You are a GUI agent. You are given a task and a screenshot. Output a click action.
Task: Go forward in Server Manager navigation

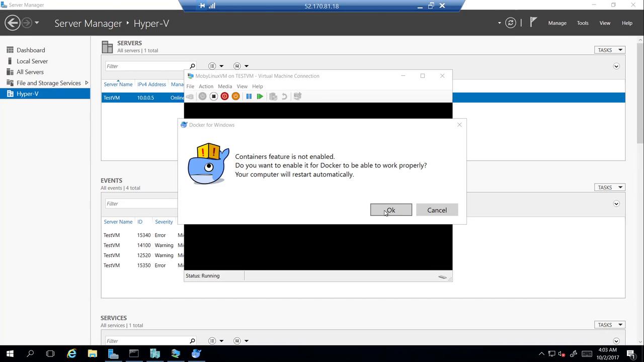[27, 23]
